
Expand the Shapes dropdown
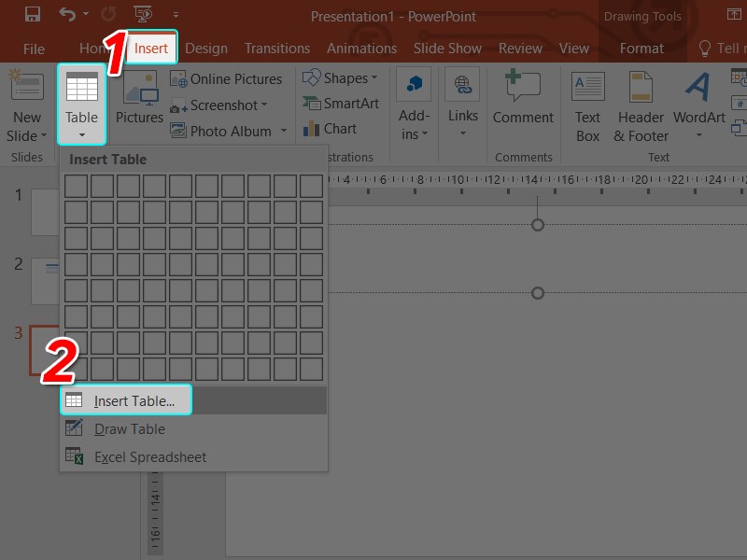pos(341,78)
